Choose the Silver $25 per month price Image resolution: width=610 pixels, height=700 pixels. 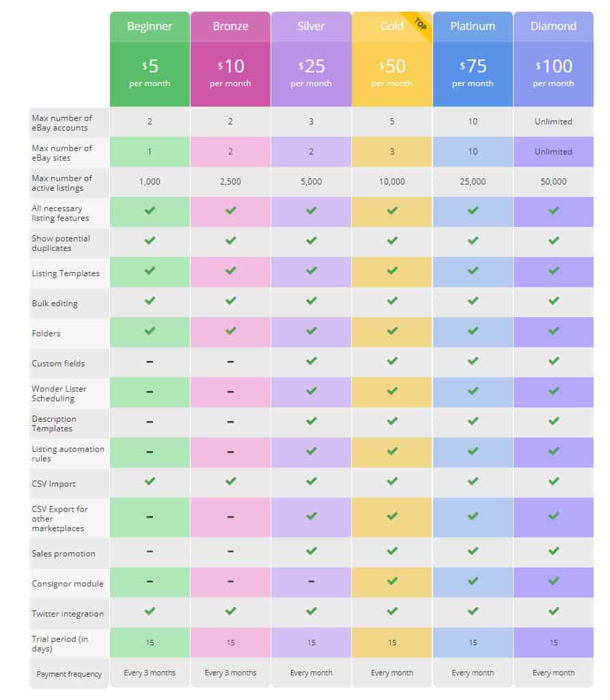[x=311, y=72]
